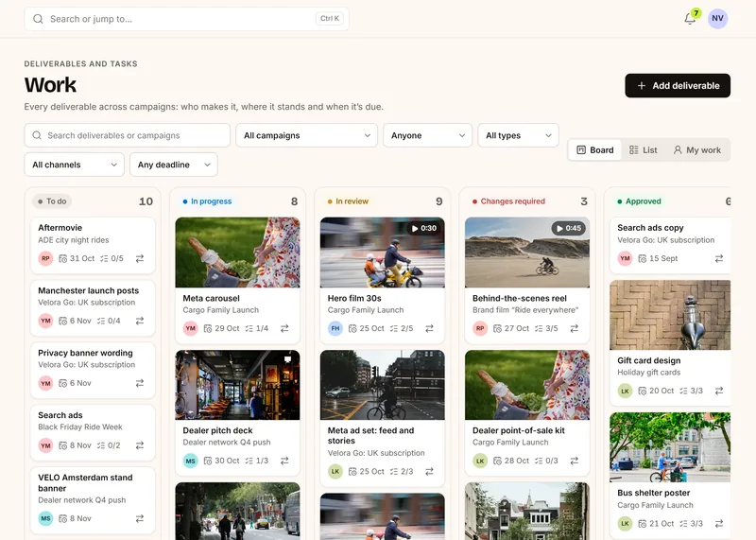Image resolution: width=756 pixels, height=540 pixels.
Task: Click the calendar icon beside 31 Oct on Aftermovie
Action: pos(62,259)
